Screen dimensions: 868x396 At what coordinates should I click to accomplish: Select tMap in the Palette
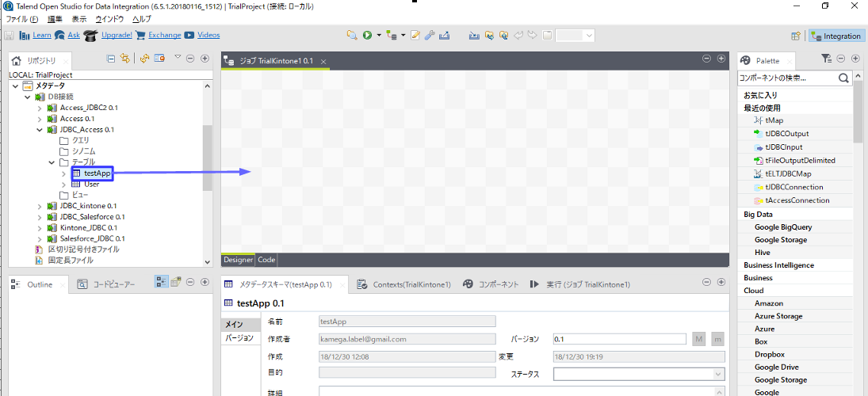pos(774,120)
